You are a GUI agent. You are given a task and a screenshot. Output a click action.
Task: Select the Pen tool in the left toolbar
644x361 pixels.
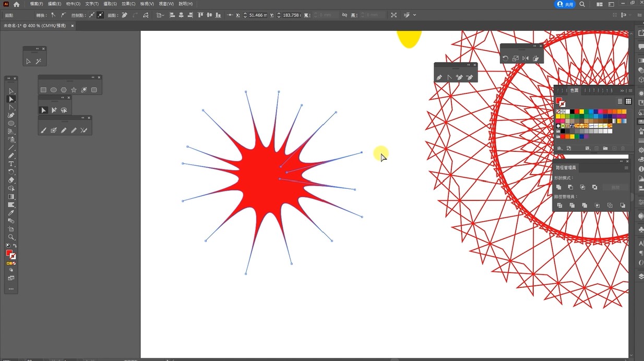(x=11, y=115)
